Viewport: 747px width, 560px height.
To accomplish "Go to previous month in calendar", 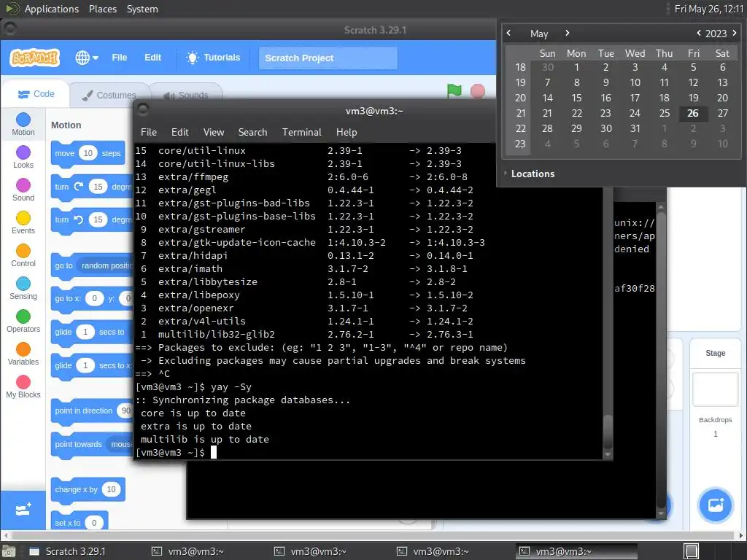I will coord(508,33).
